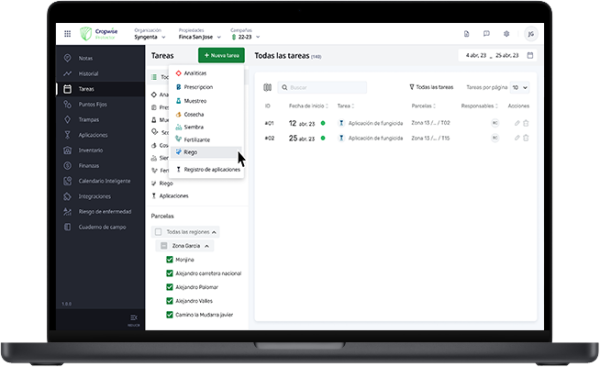The width and height of the screenshot is (600, 367).
Task: Choose Registro de aplicaciones menu entry
Action: 207,170
